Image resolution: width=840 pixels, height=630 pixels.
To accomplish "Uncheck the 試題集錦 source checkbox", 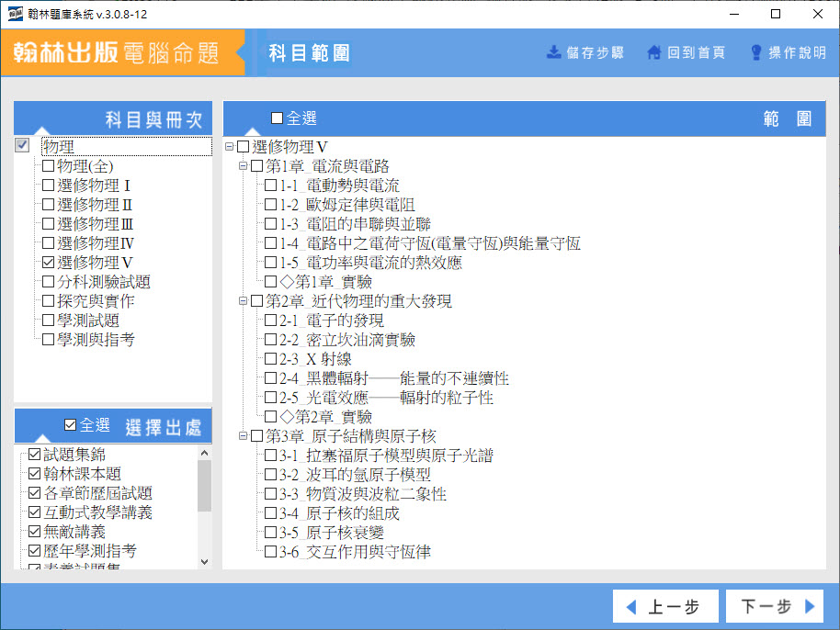I will [x=35, y=455].
